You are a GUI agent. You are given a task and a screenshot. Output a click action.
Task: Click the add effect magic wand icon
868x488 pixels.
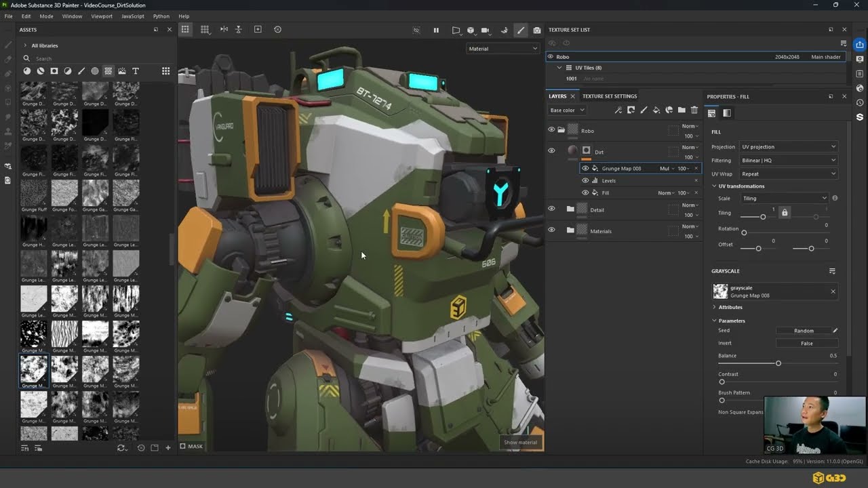tap(618, 110)
